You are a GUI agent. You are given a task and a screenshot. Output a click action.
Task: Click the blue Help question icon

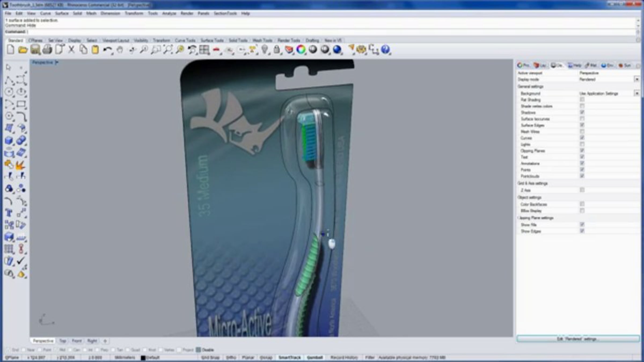pos(385,50)
